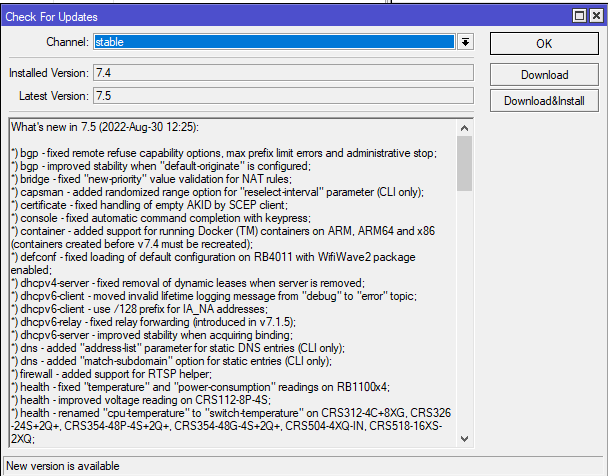Select the Channel field showing stable
The width and height of the screenshot is (608, 476).
click(x=274, y=41)
